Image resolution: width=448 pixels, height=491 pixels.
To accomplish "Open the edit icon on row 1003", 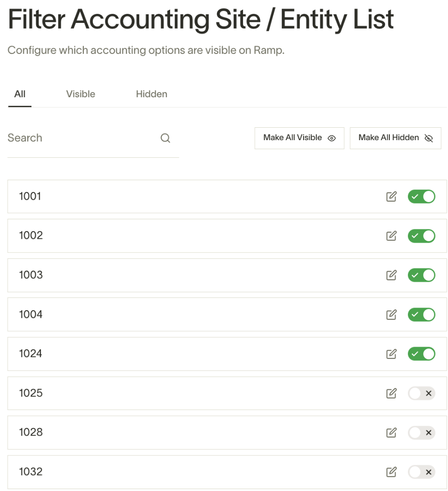I will (x=391, y=275).
